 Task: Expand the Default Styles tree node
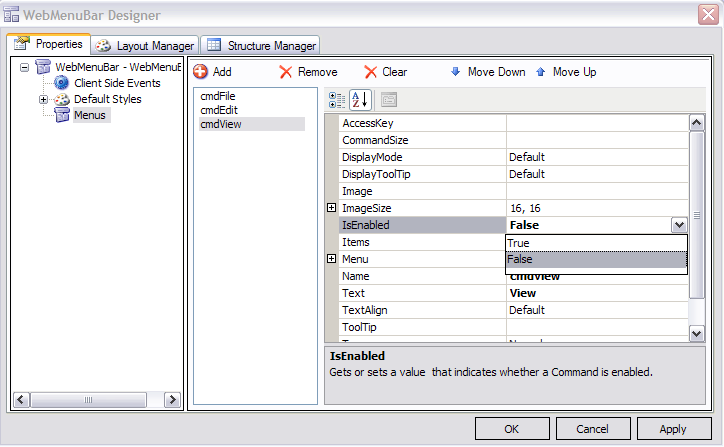click(43, 99)
